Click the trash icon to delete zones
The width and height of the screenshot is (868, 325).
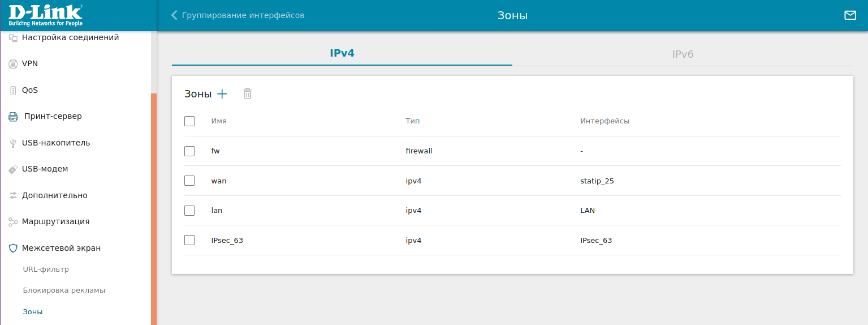[x=247, y=94]
